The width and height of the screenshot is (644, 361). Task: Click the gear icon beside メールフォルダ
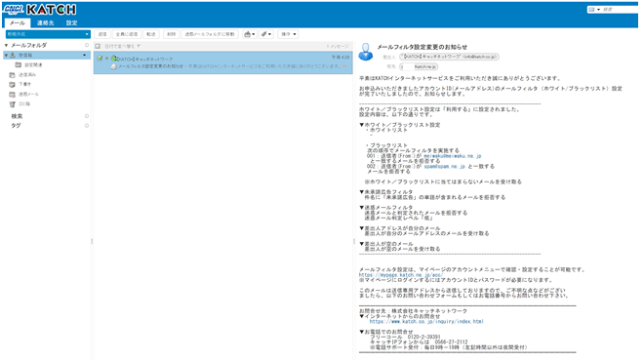coord(87,45)
